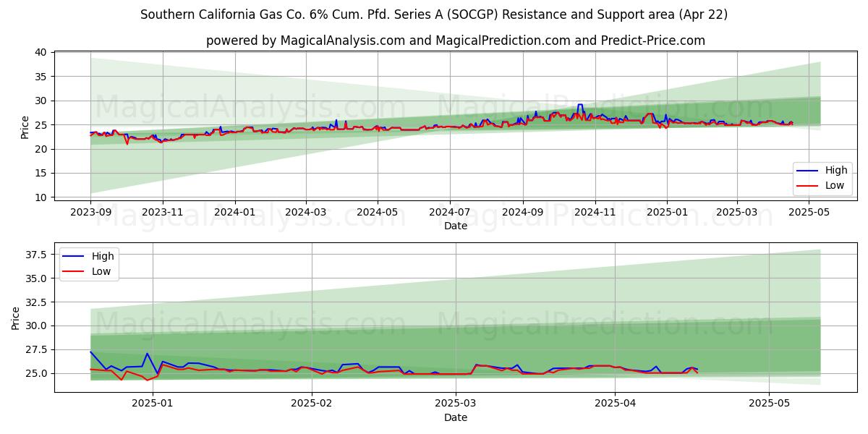
Task: Click the '2024-03' x-axis label
Action: (x=305, y=213)
